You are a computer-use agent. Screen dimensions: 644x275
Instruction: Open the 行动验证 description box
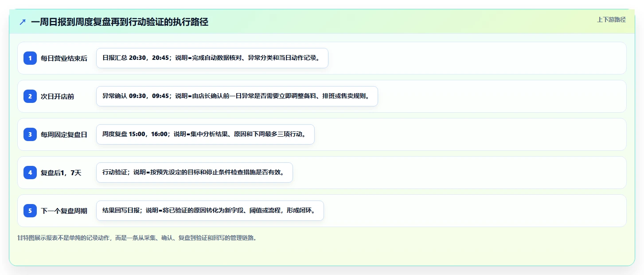tap(195, 173)
